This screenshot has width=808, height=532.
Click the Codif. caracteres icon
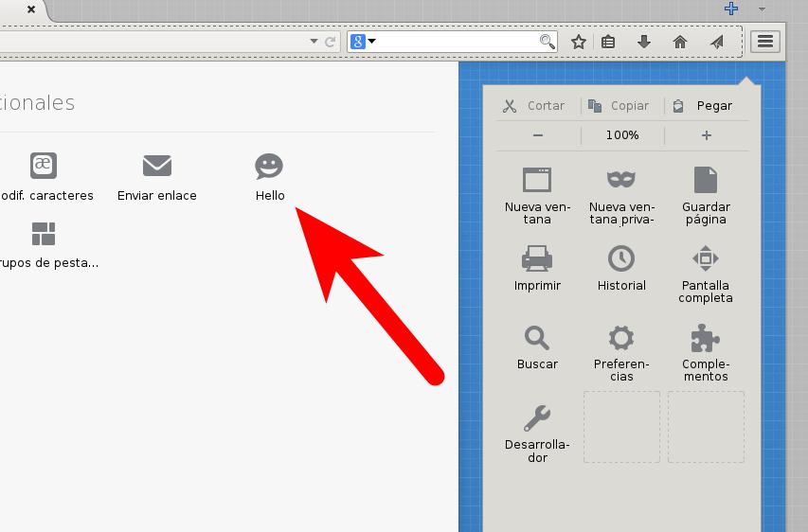tap(44, 166)
